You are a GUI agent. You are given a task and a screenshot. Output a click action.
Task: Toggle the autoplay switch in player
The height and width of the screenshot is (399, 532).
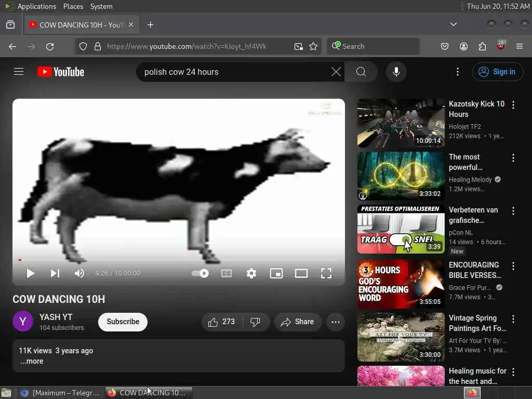click(200, 273)
